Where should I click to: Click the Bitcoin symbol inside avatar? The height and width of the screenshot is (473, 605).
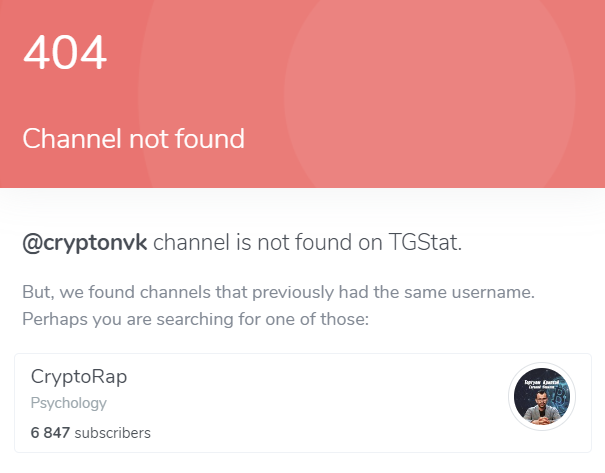tap(561, 397)
